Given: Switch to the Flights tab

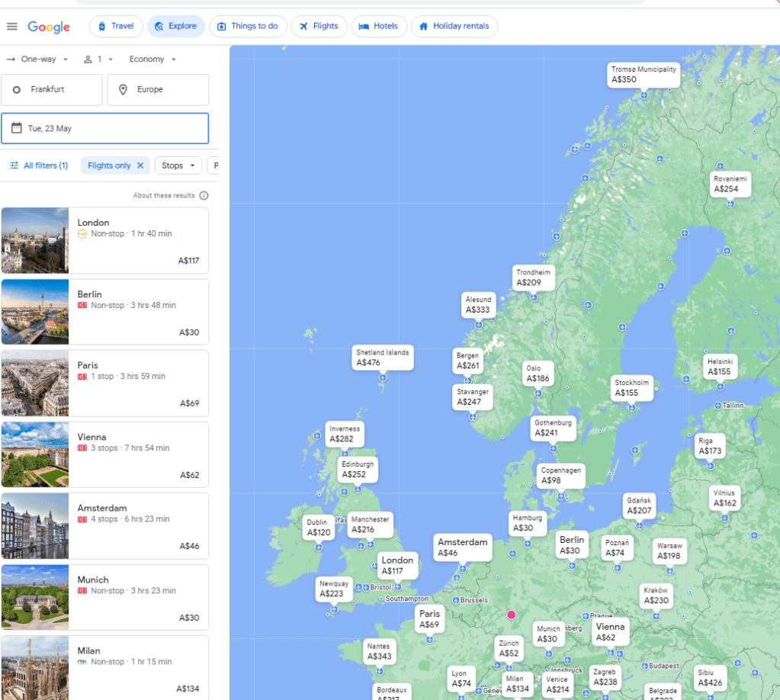Looking at the screenshot, I should [319, 27].
